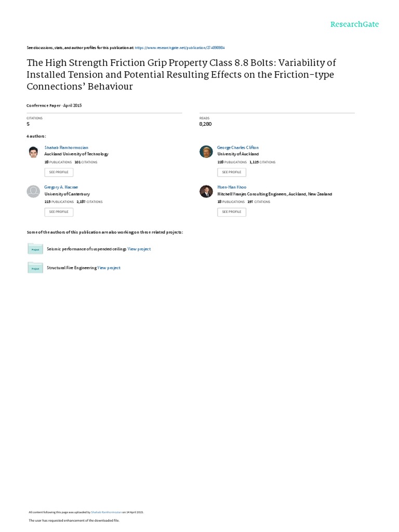Open Hsen-Han Khoo author name link
The image size is (399, 532).
coord(232,187)
